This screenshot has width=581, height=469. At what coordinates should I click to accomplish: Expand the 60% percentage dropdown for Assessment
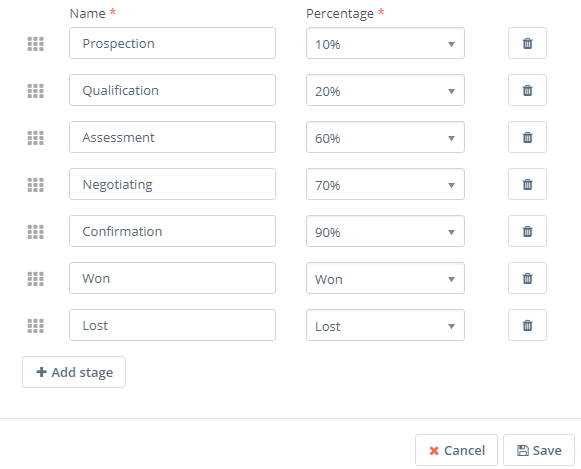pos(385,137)
